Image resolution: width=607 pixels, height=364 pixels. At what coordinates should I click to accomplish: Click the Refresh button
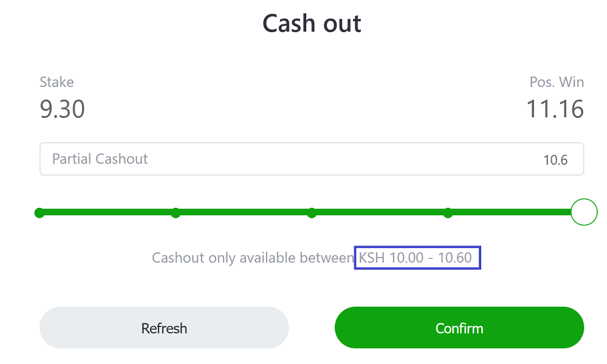click(164, 328)
